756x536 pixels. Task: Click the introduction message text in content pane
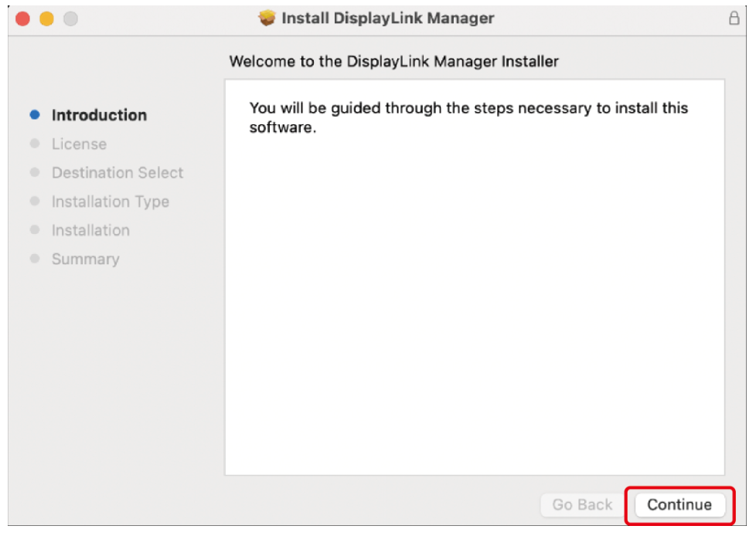pyautogui.click(x=468, y=117)
